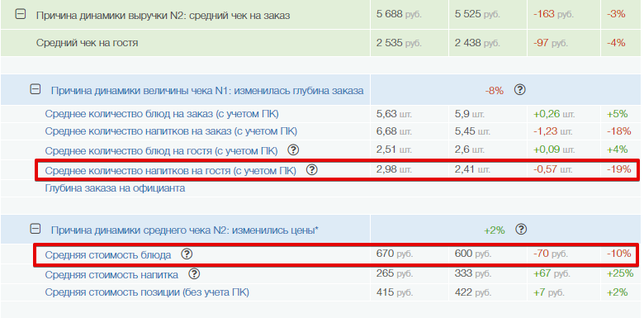Select the '-1,23 шт.' cell

pos(552,131)
